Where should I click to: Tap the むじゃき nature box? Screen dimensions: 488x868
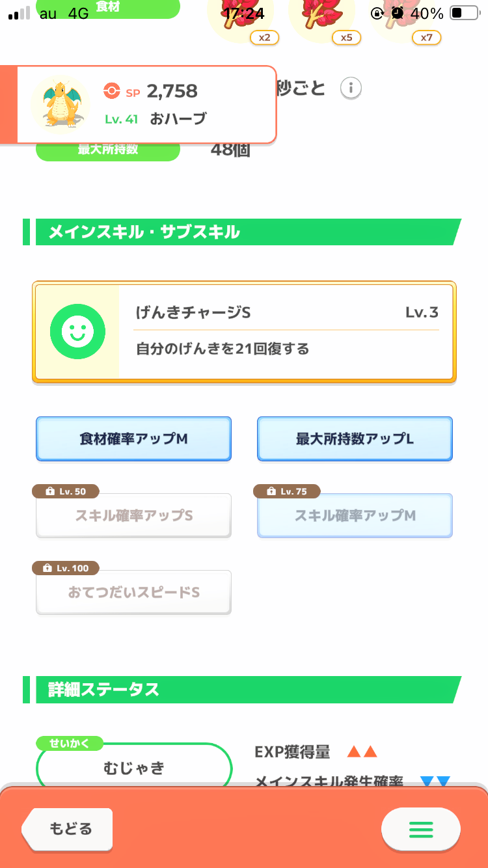(x=134, y=768)
